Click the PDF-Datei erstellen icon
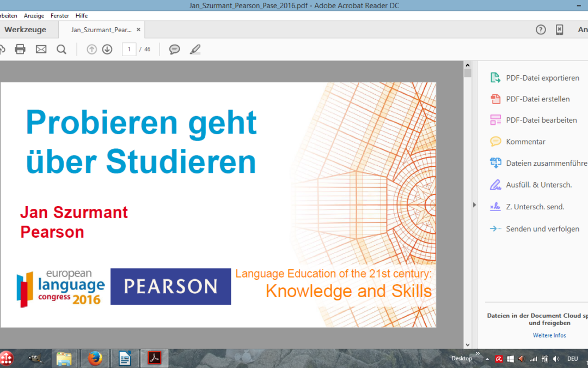 (495, 99)
